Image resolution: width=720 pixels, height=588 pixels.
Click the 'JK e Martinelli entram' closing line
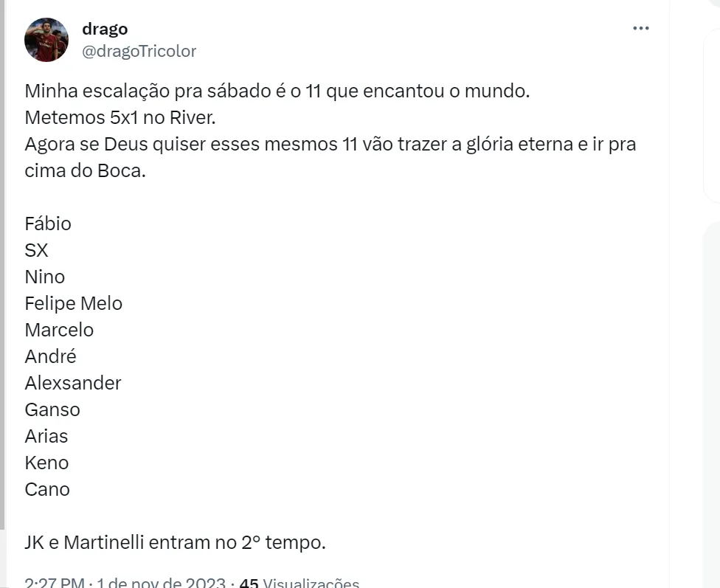(x=175, y=542)
